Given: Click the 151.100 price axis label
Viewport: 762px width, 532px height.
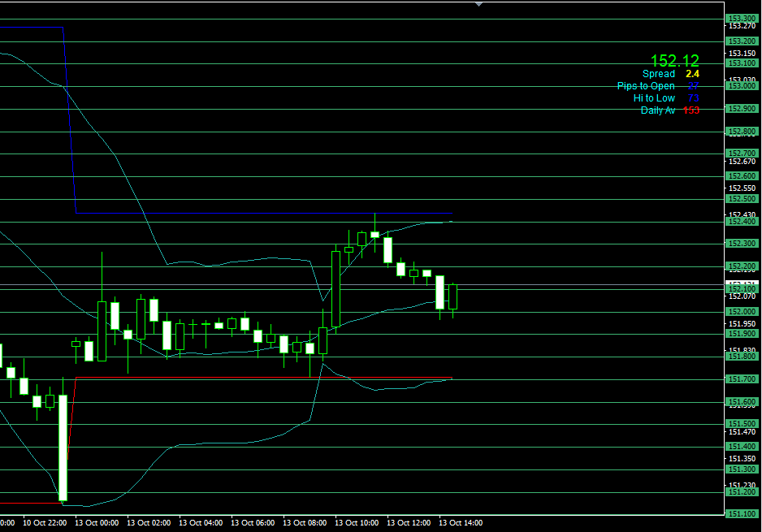Looking at the screenshot, I should point(742,514).
